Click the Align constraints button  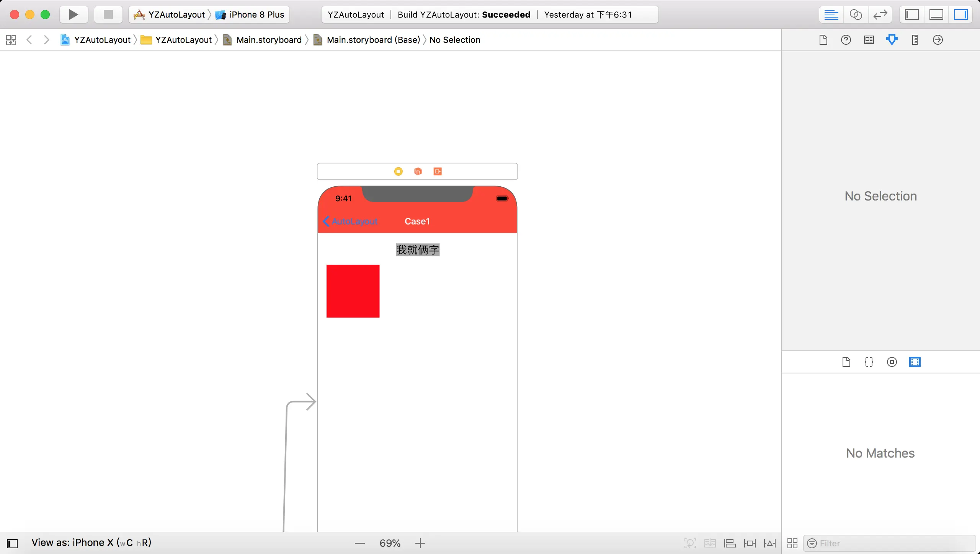click(730, 543)
